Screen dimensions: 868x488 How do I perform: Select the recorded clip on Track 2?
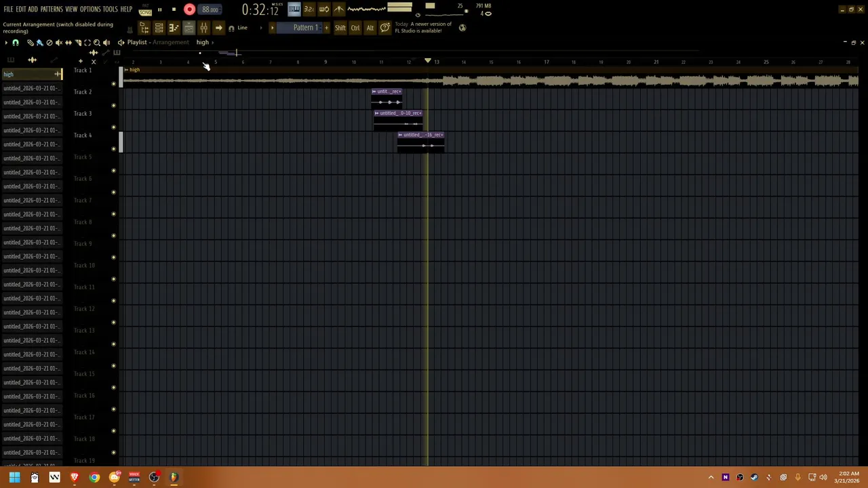387,99
